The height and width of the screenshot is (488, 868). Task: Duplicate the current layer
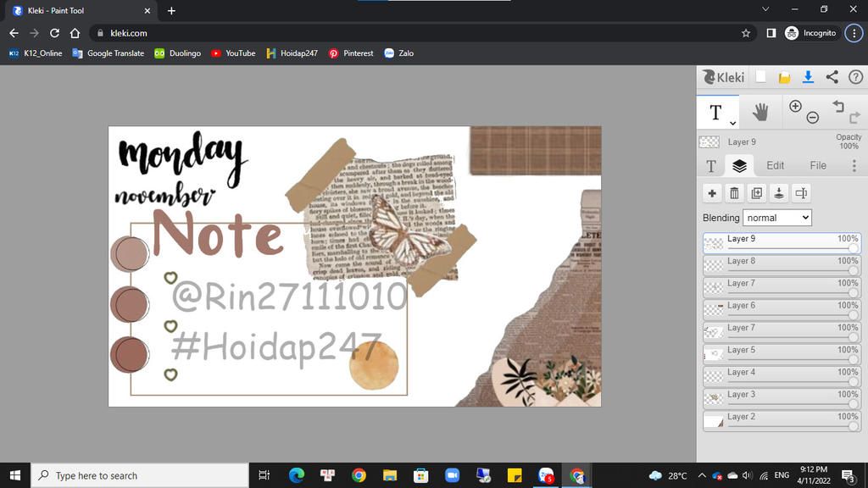[x=756, y=193]
